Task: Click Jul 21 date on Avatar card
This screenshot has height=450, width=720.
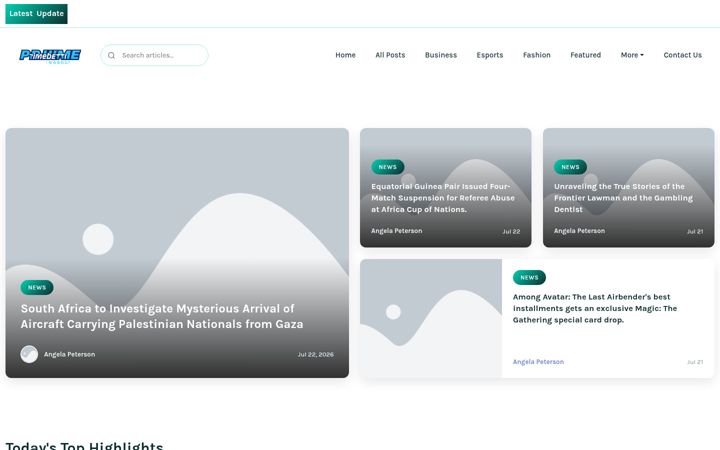Action: pyautogui.click(x=695, y=362)
